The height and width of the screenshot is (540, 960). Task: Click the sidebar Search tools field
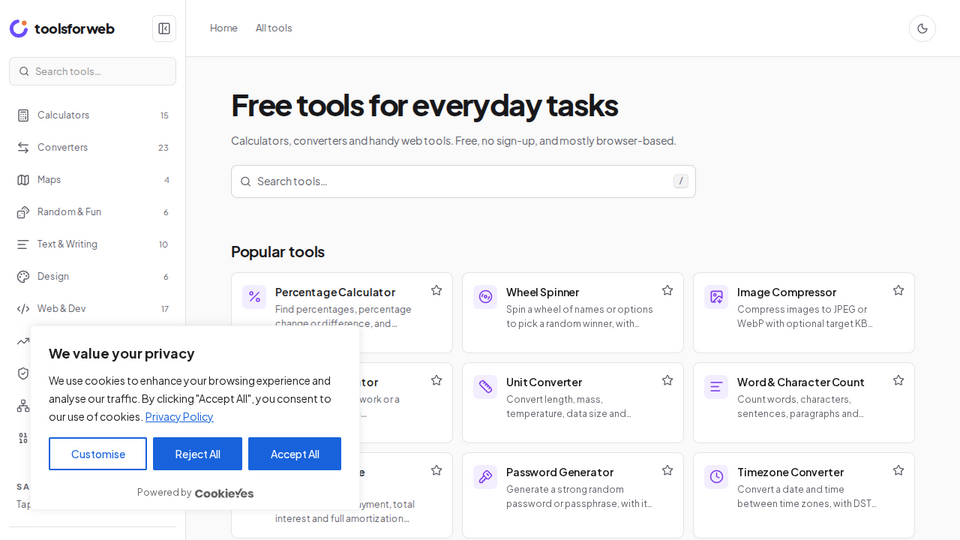point(92,72)
